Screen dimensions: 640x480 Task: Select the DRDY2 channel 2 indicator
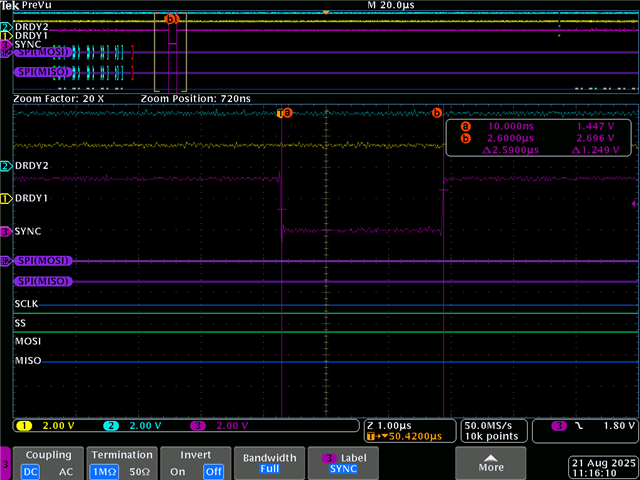tap(6, 165)
